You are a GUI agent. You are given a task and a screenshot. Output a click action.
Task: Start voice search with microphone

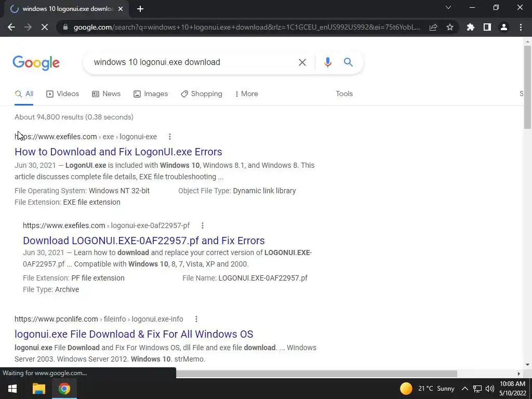coord(327,62)
